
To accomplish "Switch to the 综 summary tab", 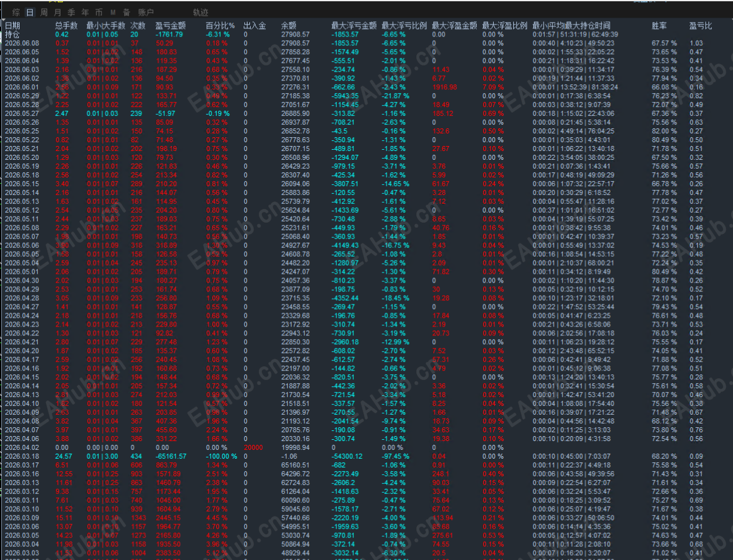I will [x=16, y=13].
